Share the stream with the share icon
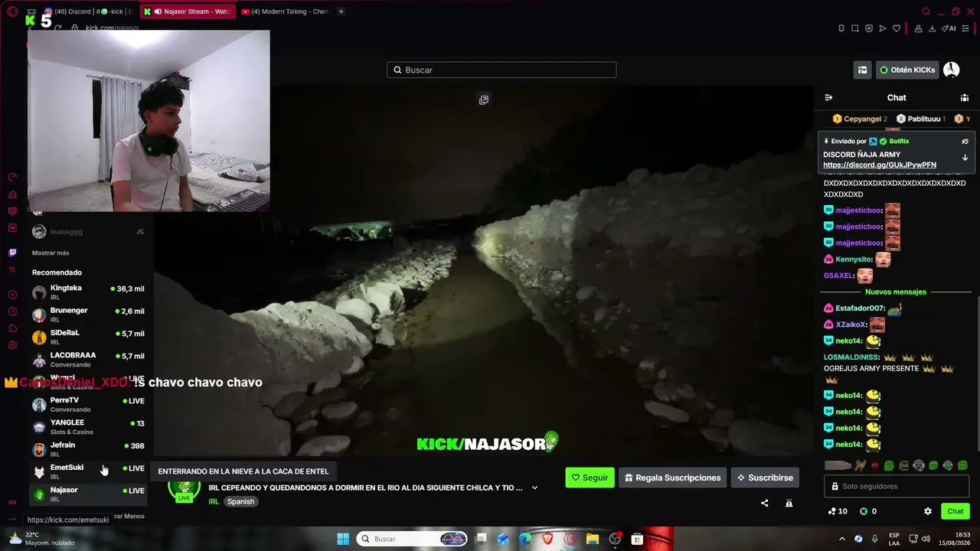Screen dimensions: 980x551 pyautogui.click(x=764, y=503)
